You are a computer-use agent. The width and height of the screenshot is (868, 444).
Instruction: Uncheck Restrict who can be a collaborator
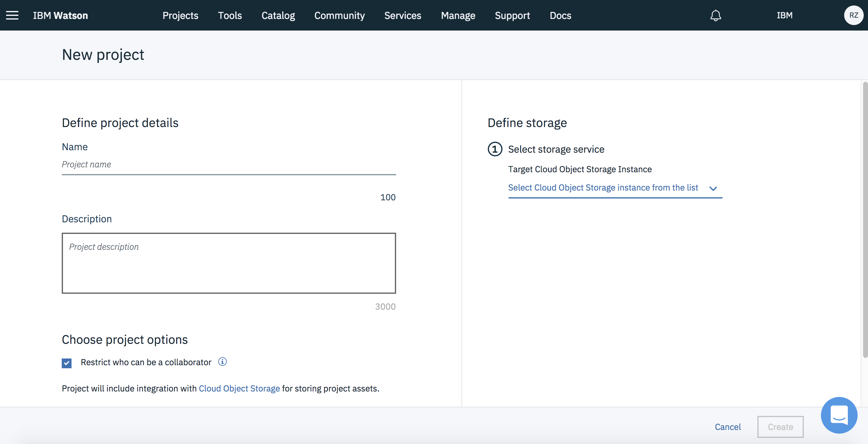coord(67,363)
